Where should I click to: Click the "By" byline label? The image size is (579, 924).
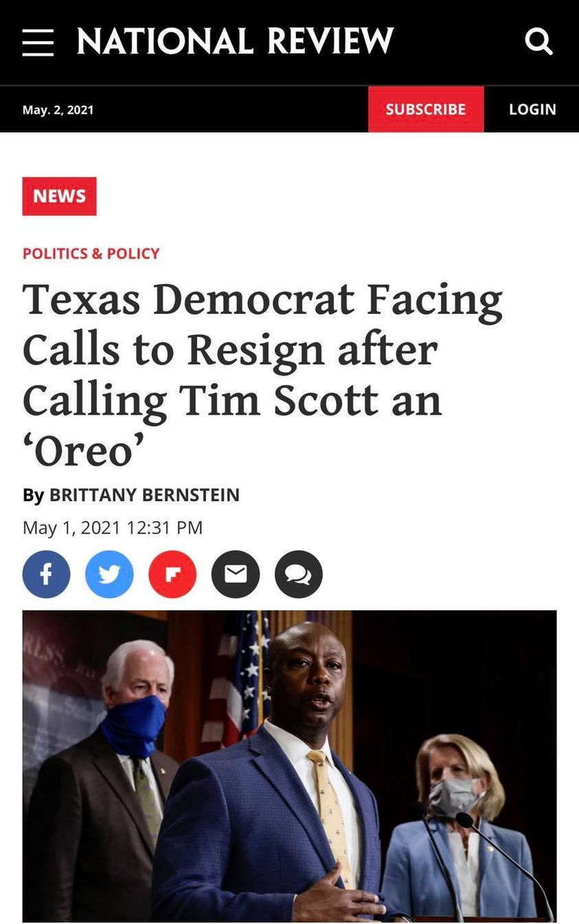click(33, 495)
